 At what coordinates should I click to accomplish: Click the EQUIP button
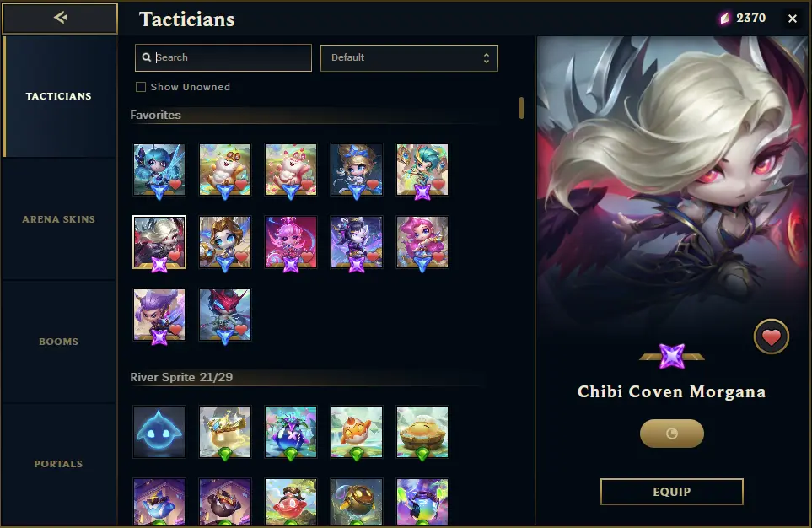point(672,491)
